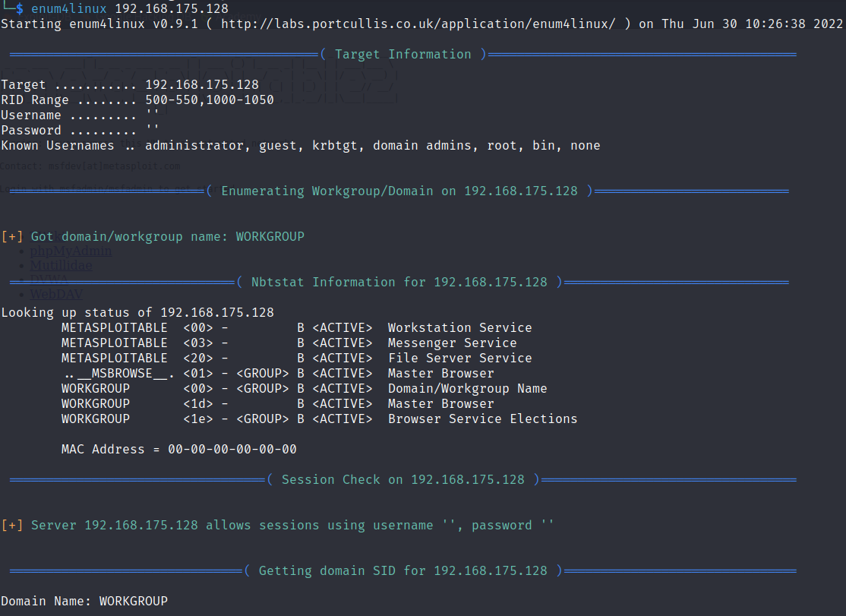Click the Server allows sessions message
846x616 pixels.
pos(277,526)
